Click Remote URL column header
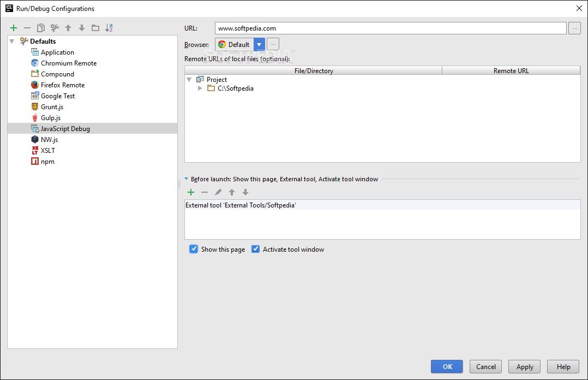588x380 pixels. tap(511, 70)
